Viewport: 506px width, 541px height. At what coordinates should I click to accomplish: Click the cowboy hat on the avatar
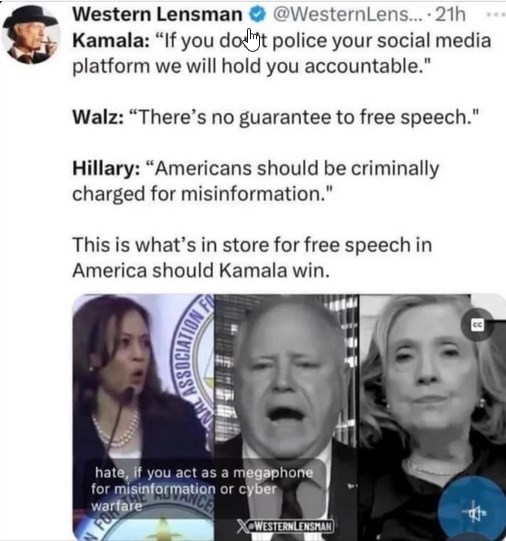pos(30,17)
